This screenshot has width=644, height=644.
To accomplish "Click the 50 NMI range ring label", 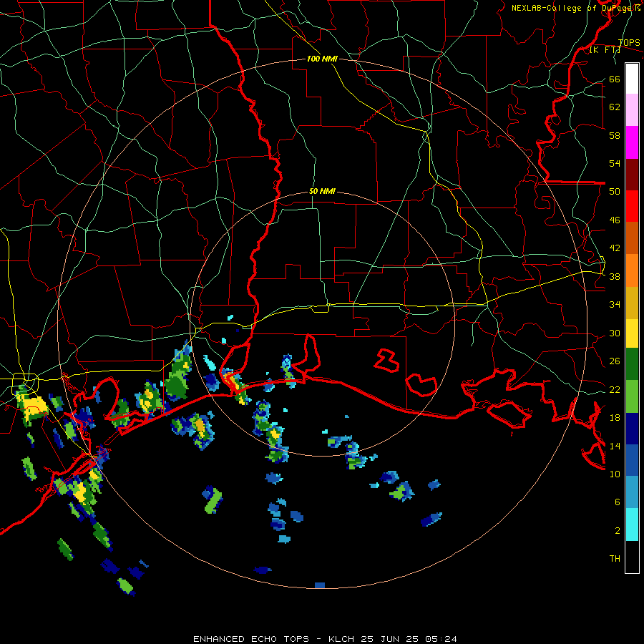I will pyautogui.click(x=322, y=191).
